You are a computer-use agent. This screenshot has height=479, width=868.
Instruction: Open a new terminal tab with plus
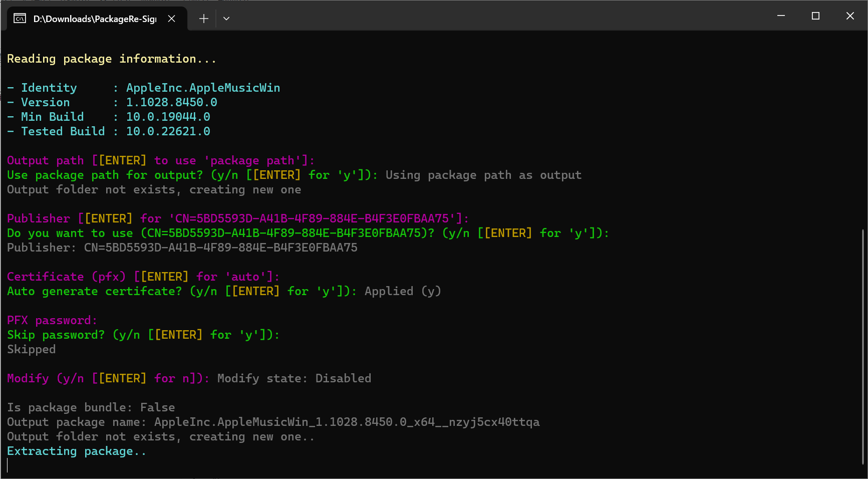click(x=203, y=19)
